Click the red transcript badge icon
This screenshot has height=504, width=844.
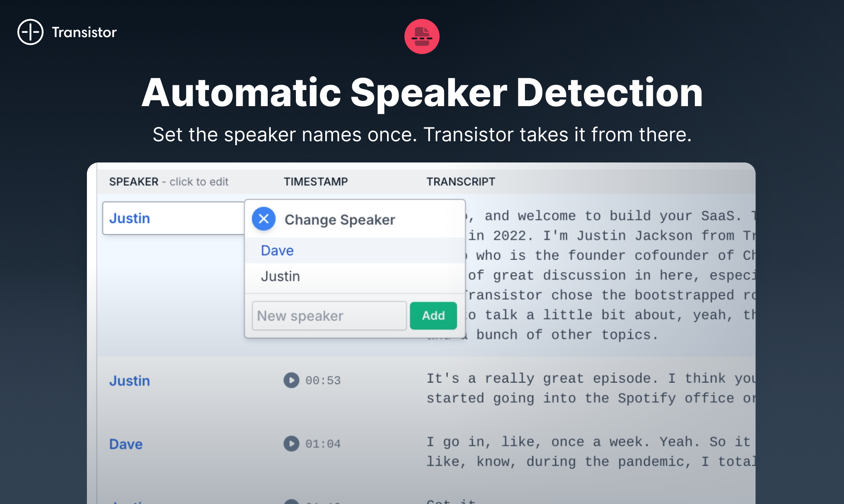pos(422,37)
